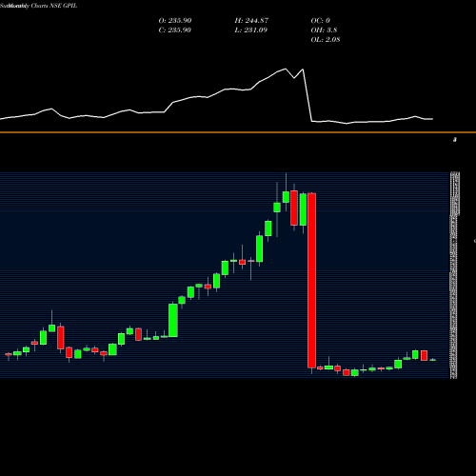Click the 'L: 231.09' low price value

pos(250,30)
